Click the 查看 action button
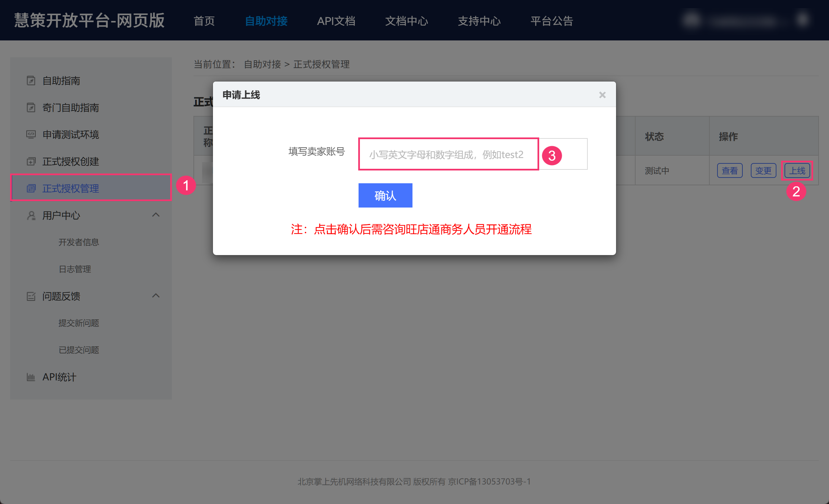Image resolution: width=829 pixels, height=504 pixels. pos(730,171)
